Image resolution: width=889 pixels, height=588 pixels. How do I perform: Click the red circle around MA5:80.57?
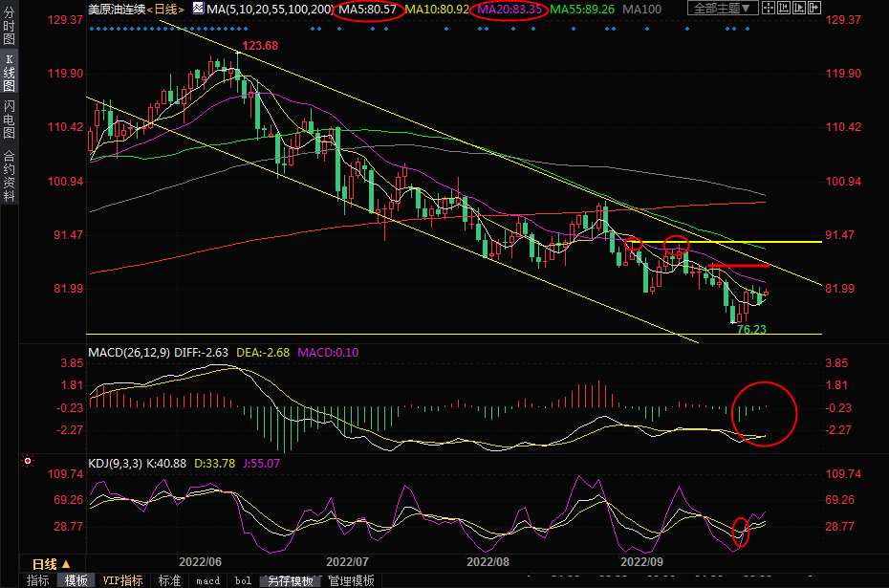tap(370, 9)
